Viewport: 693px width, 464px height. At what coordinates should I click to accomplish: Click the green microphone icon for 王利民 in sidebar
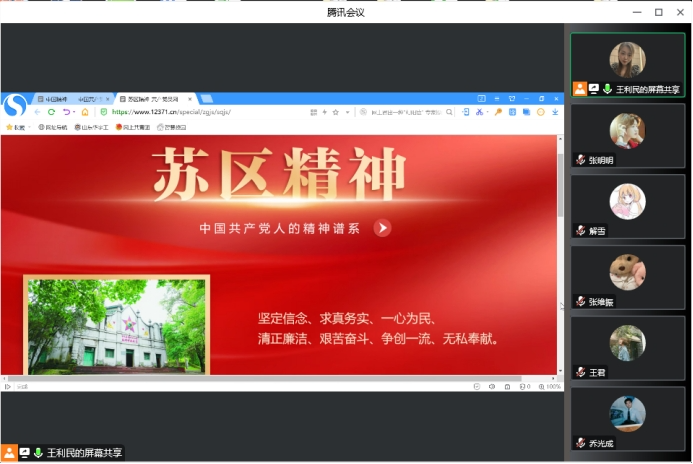pyautogui.click(x=607, y=89)
